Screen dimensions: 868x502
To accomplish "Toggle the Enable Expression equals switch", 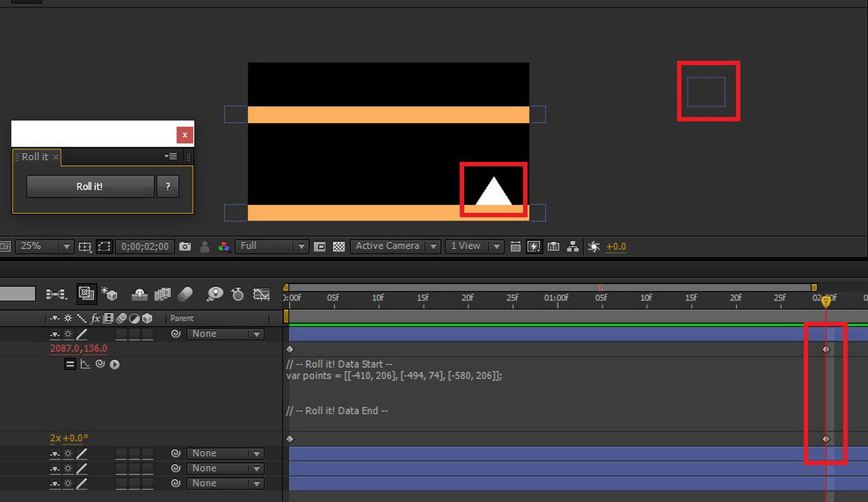I will pos(70,364).
